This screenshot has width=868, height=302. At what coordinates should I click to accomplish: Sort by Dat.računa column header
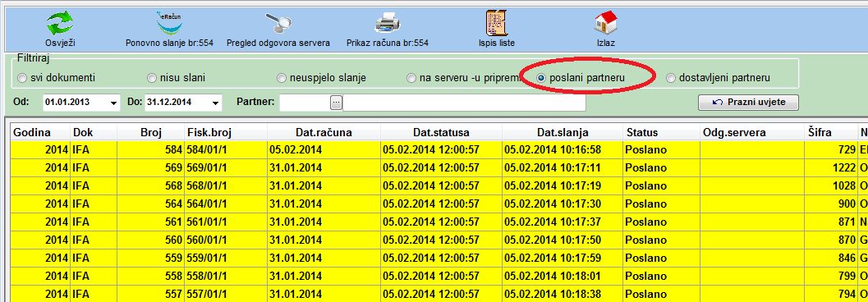coord(324,133)
